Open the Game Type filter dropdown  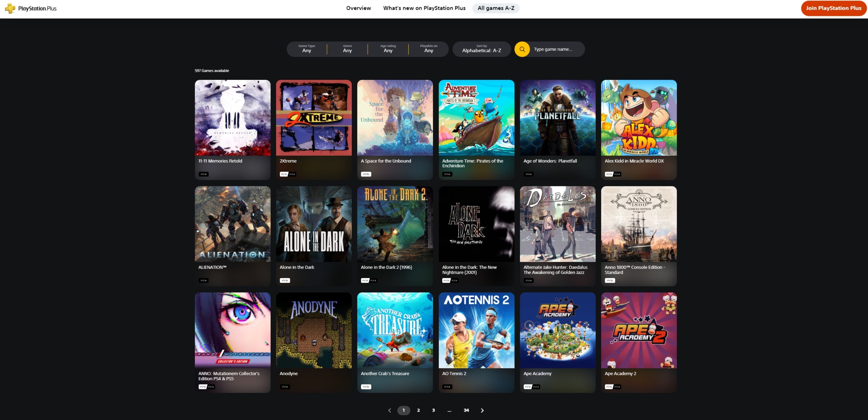click(x=307, y=49)
